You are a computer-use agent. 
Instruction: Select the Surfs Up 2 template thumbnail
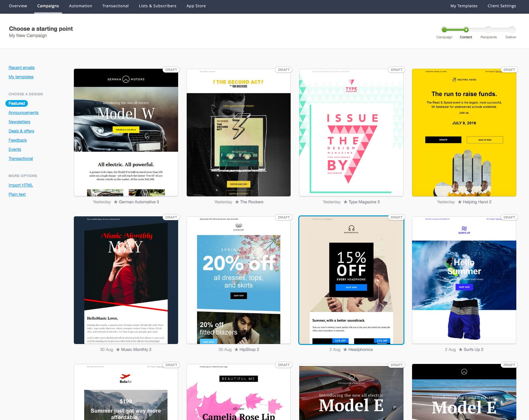click(464, 280)
